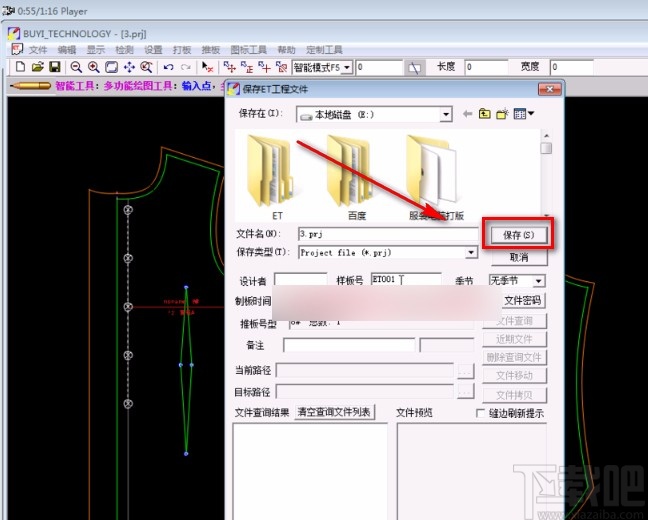Click the New file toolbar icon
The height and width of the screenshot is (520, 648).
point(20,67)
